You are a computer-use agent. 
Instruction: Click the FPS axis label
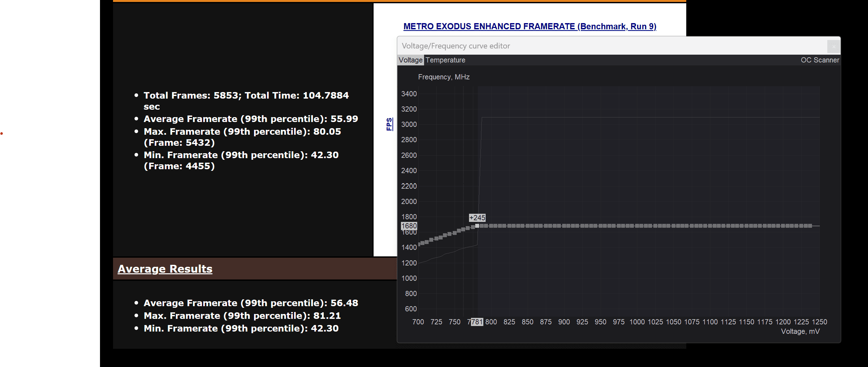[x=389, y=124]
